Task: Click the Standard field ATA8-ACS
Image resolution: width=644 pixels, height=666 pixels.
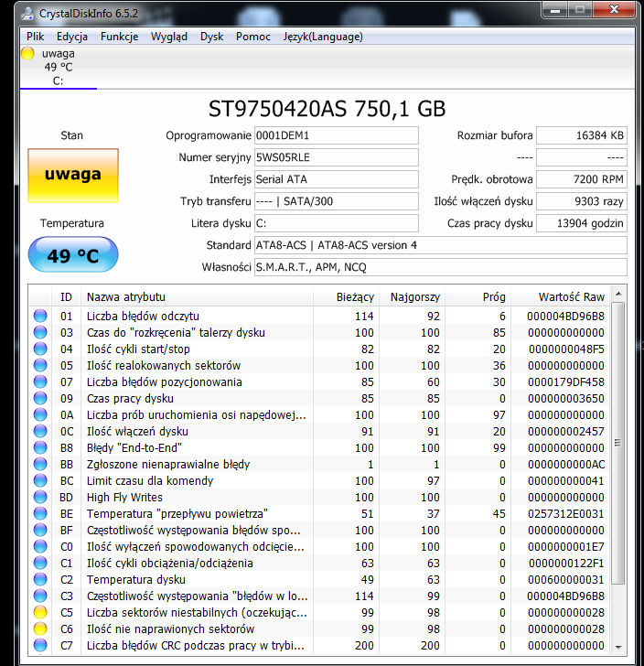Action: click(441, 245)
